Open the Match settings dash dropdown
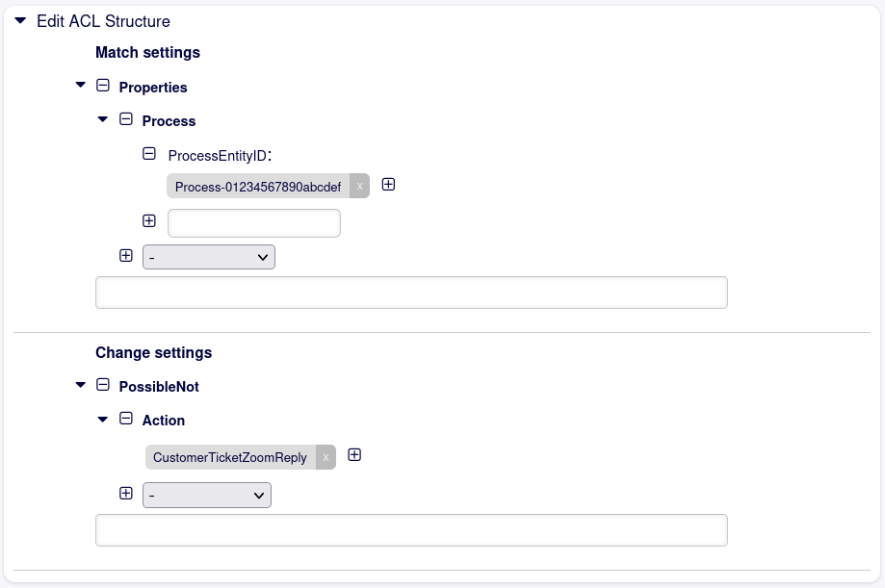885x588 pixels. [x=209, y=257]
